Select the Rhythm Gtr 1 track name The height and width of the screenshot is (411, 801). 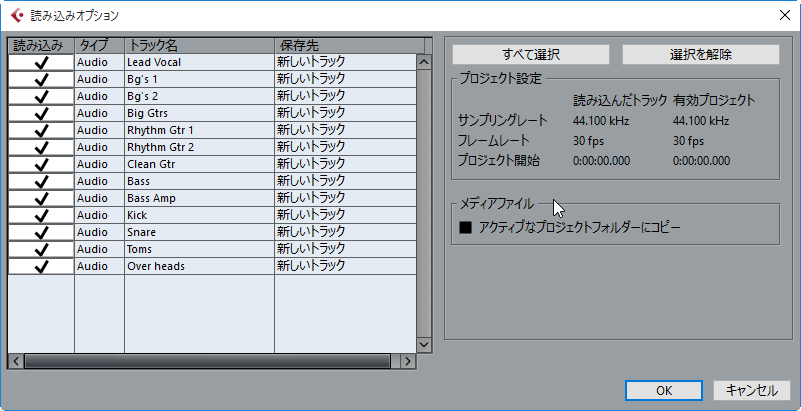160,130
